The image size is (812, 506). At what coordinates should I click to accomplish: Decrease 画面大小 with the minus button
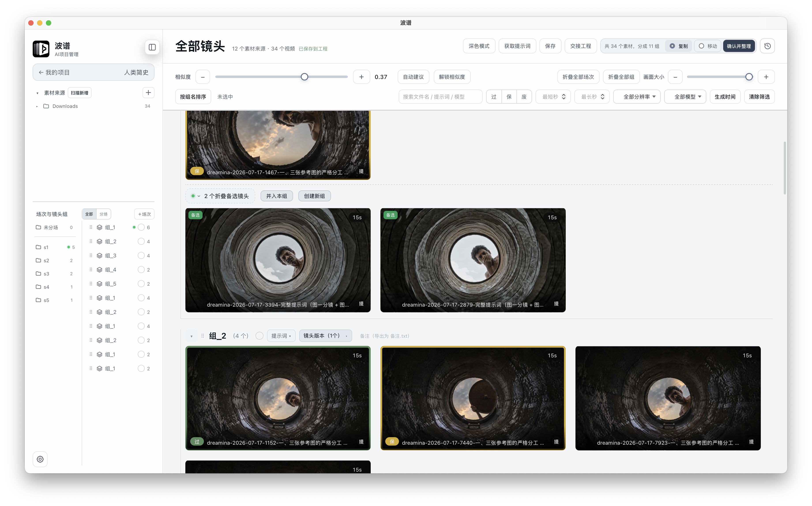[x=675, y=77]
